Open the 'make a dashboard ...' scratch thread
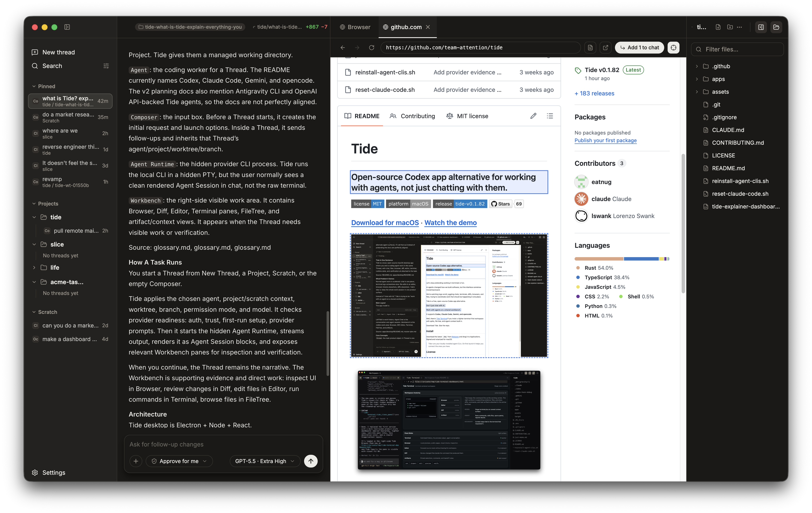The image size is (812, 513). [x=70, y=339]
